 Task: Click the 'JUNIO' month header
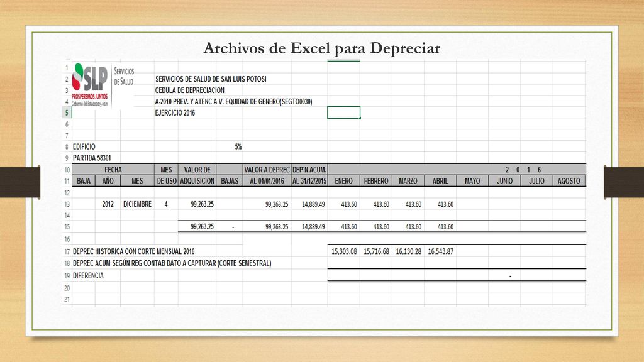(x=504, y=180)
